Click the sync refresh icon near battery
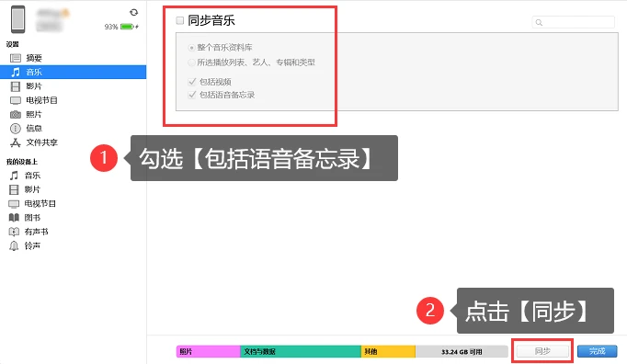The width and height of the screenshot is (627, 364). (134, 12)
